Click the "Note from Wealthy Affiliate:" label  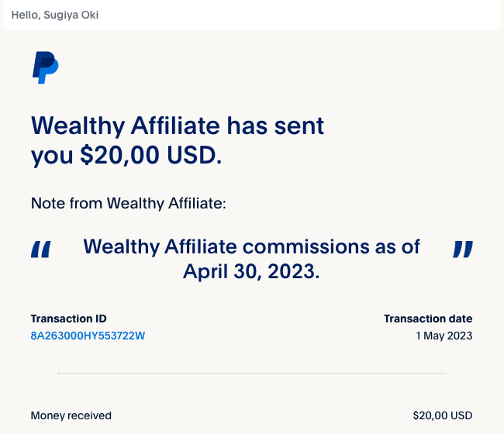129,203
